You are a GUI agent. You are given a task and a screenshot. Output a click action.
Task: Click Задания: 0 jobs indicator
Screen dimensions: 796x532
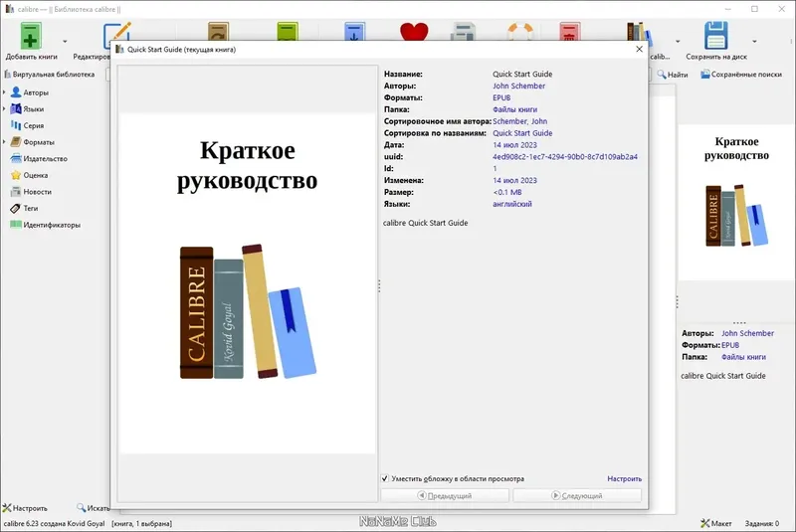tap(761, 523)
